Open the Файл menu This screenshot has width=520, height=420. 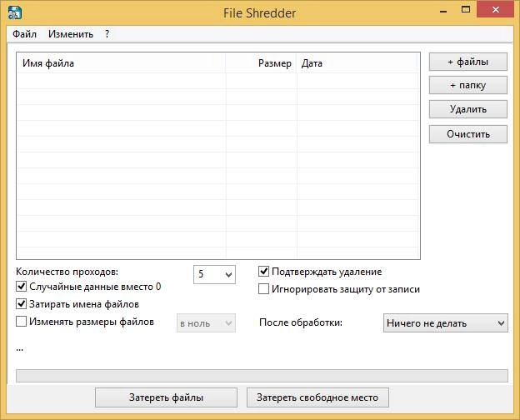pyautogui.click(x=24, y=34)
